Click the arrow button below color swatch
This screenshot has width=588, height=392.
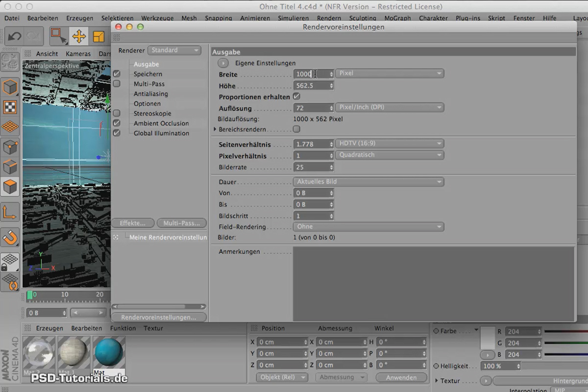(x=487, y=354)
